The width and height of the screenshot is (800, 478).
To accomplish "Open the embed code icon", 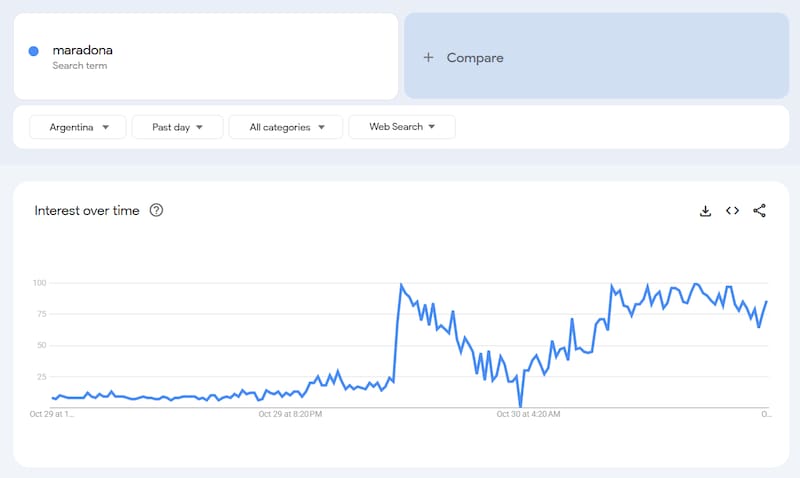I will click(732, 211).
